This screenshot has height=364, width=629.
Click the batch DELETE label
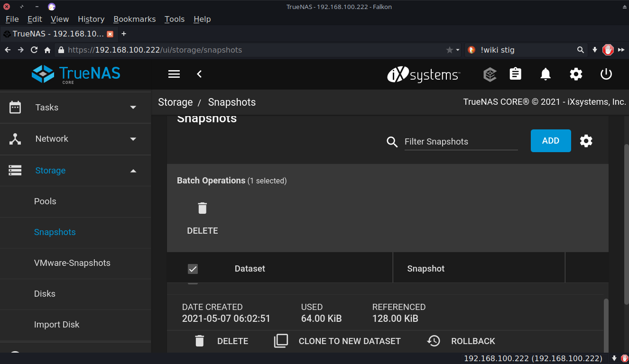[x=203, y=231]
